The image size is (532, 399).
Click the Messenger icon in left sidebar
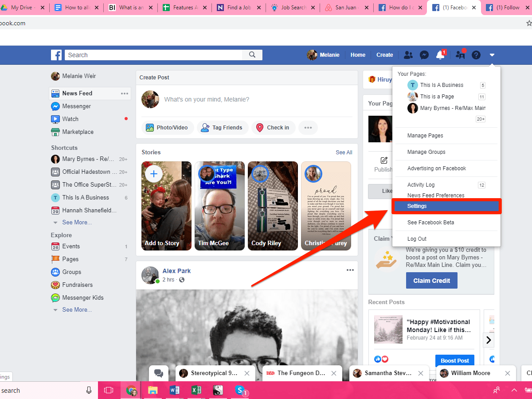(x=55, y=106)
